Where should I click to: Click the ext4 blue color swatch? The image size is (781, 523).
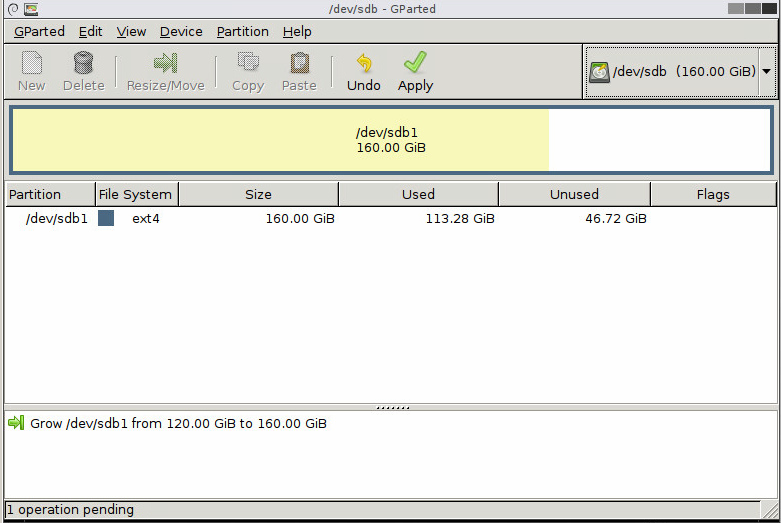pyautogui.click(x=106, y=218)
